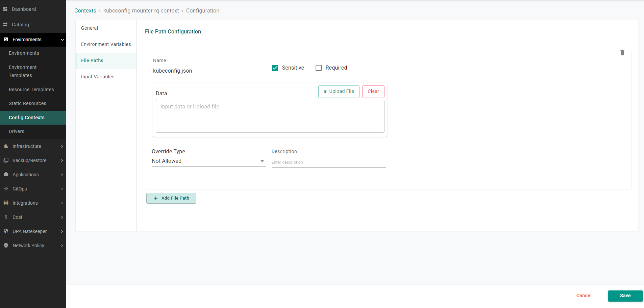644x308 pixels.
Task: Click the Add File Path button
Action: coord(171,198)
